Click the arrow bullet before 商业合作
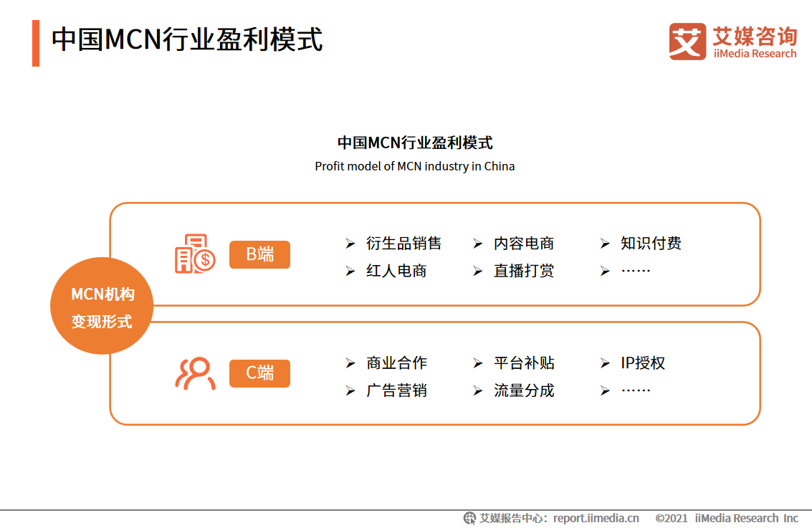The width and height of the screenshot is (812, 528). 350,364
